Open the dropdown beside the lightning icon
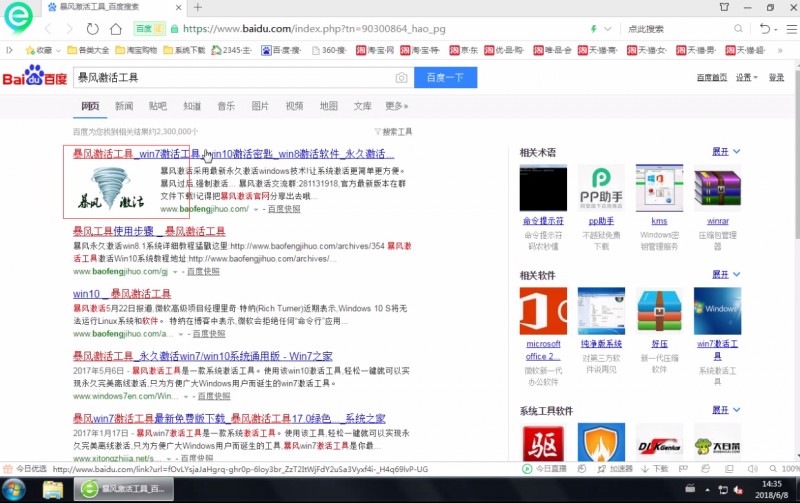The height and width of the screenshot is (503, 800). [x=607, y=29]
